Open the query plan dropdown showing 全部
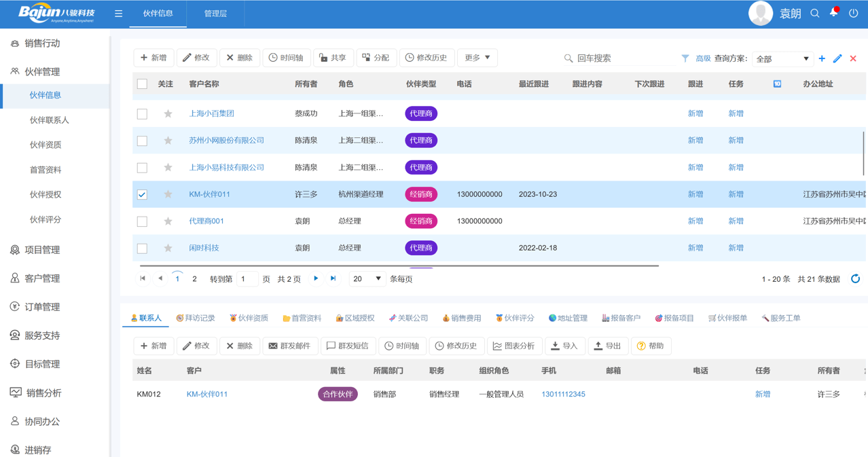The image size is (868, 457). tap(782, 59)
